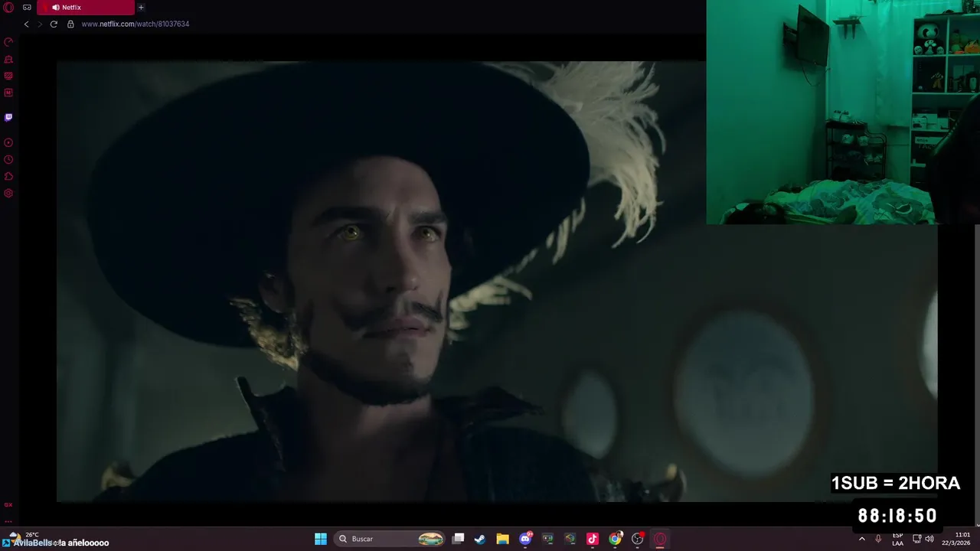Open Discord from the taskbar

point(525,539)
